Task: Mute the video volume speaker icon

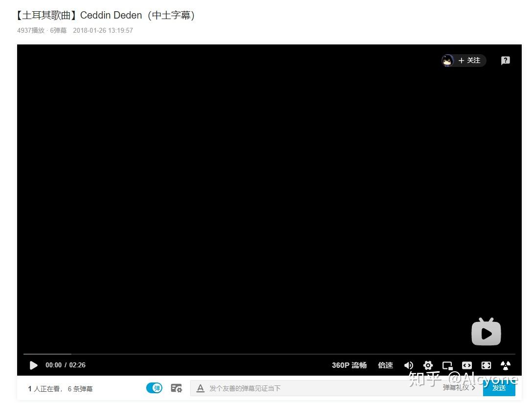Action: tap(409, 365)
